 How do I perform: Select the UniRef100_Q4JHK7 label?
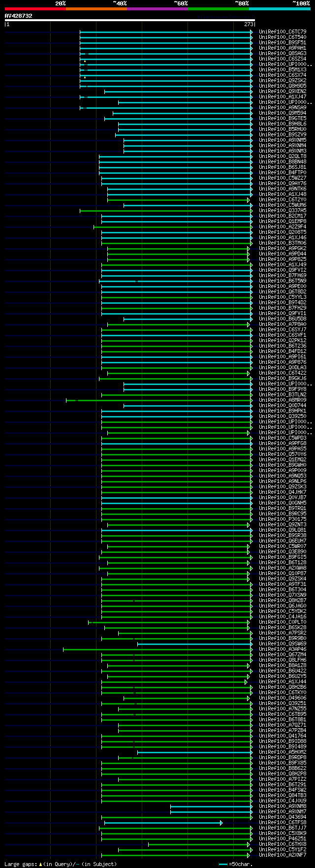(x=283, y=492)
